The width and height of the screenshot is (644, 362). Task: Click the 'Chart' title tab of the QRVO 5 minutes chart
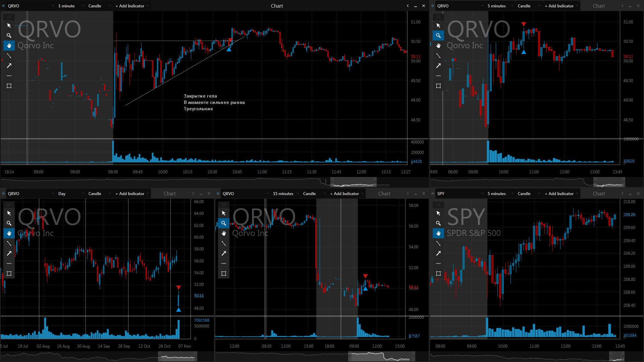pyautogui.click(x=599, y=6)
